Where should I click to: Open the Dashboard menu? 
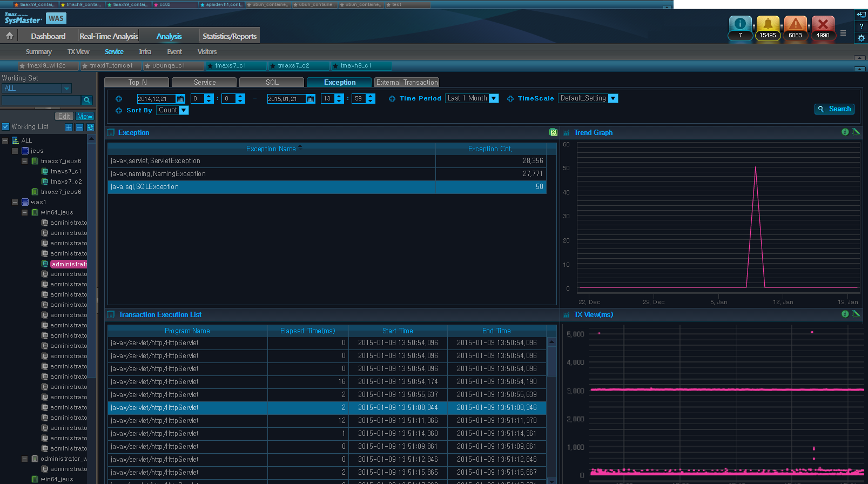point(48,36)
